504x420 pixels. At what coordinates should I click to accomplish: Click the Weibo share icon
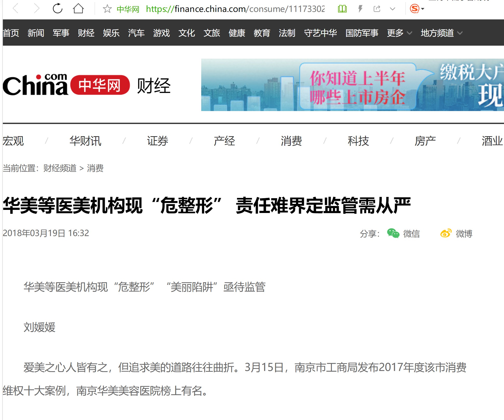pos(446,233)
